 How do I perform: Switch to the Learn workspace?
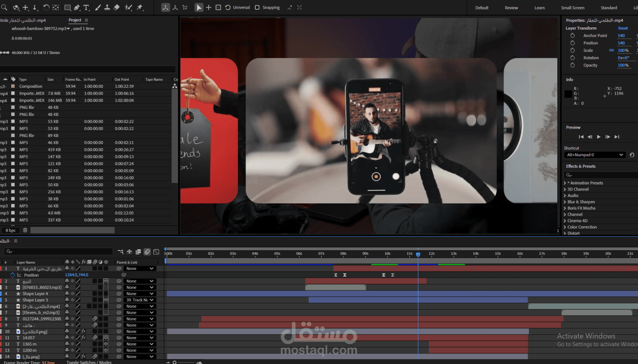click(540, 8)
